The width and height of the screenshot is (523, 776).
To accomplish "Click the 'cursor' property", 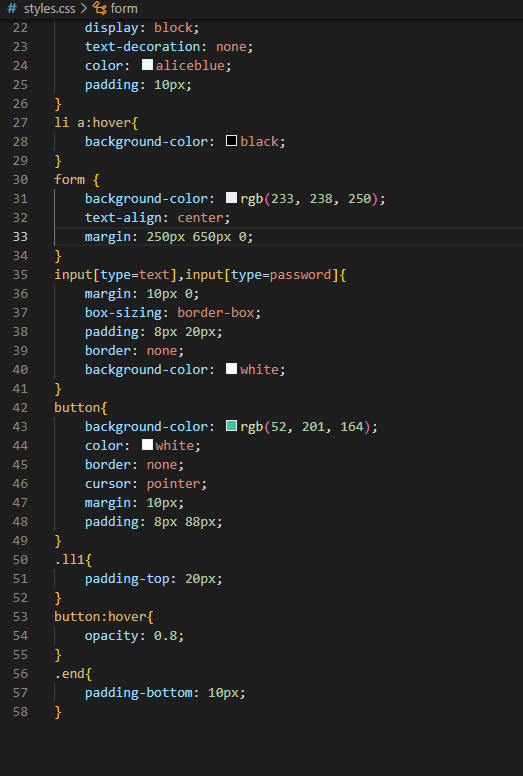I will pyautogui.click(x=108, y=484).
